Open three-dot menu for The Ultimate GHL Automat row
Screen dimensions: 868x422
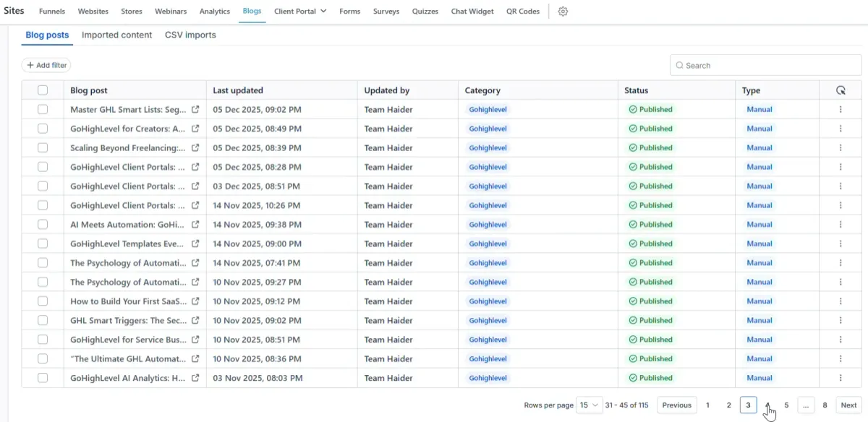click(x=841, y=358)
